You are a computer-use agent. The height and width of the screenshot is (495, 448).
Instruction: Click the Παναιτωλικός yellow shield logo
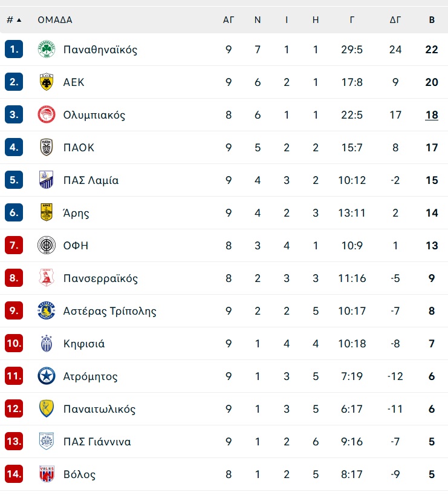47,408
